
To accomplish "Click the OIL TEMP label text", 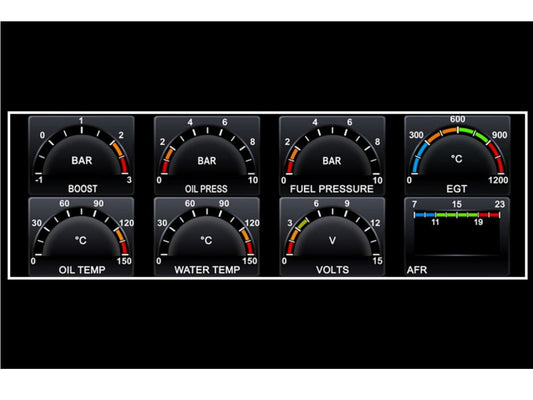I will [82, 270].
